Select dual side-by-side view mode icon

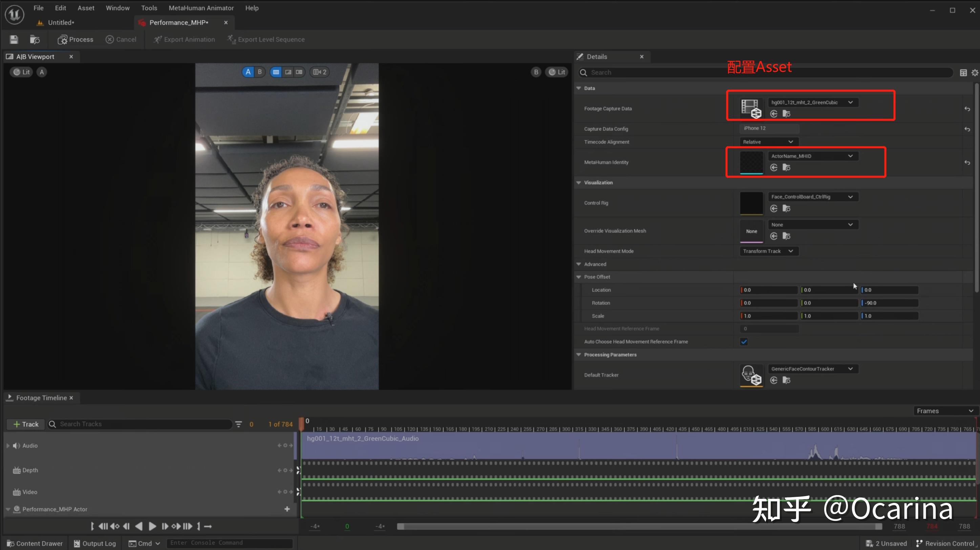tap(299, 72)
